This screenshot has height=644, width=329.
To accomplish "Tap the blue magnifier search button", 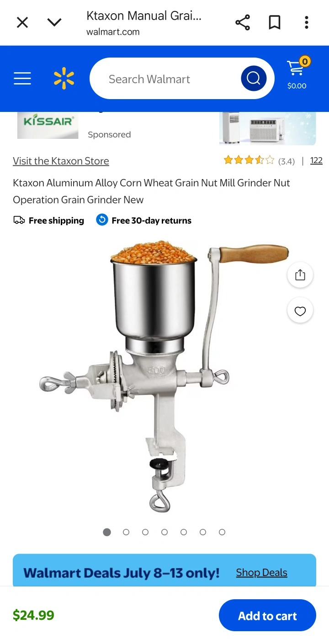I will coord(254,79).
